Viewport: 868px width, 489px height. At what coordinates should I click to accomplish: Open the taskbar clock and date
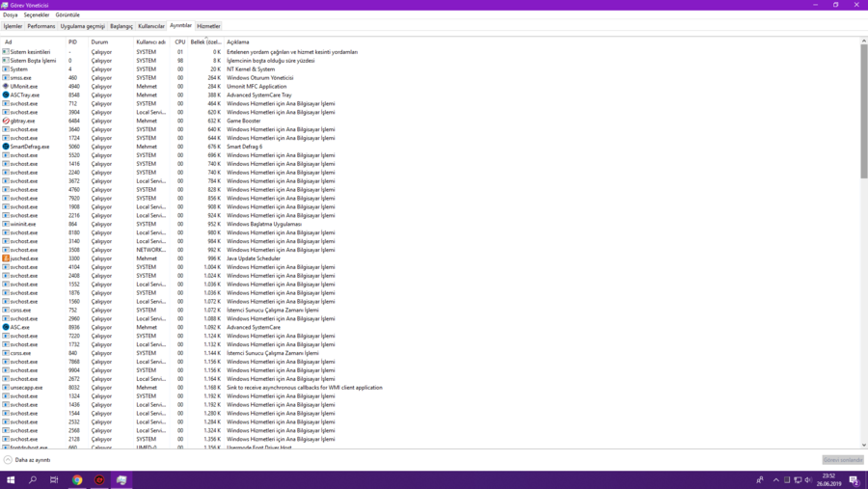828,480
